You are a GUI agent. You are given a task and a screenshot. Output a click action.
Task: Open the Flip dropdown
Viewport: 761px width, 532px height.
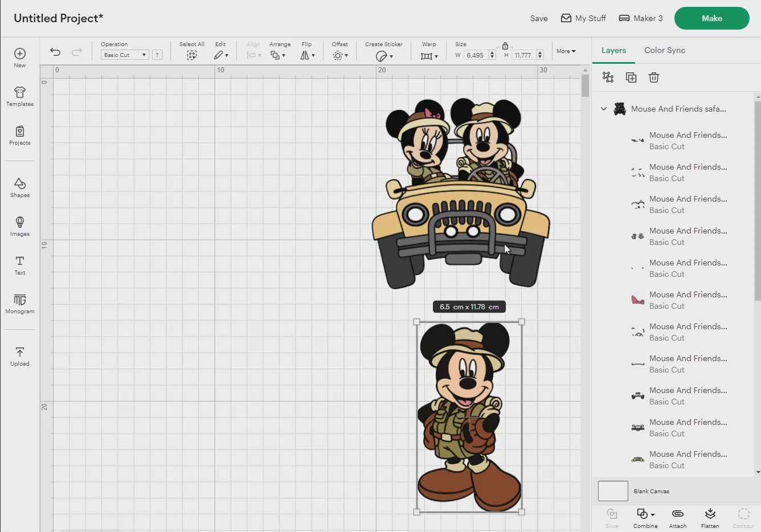[308, 55]
